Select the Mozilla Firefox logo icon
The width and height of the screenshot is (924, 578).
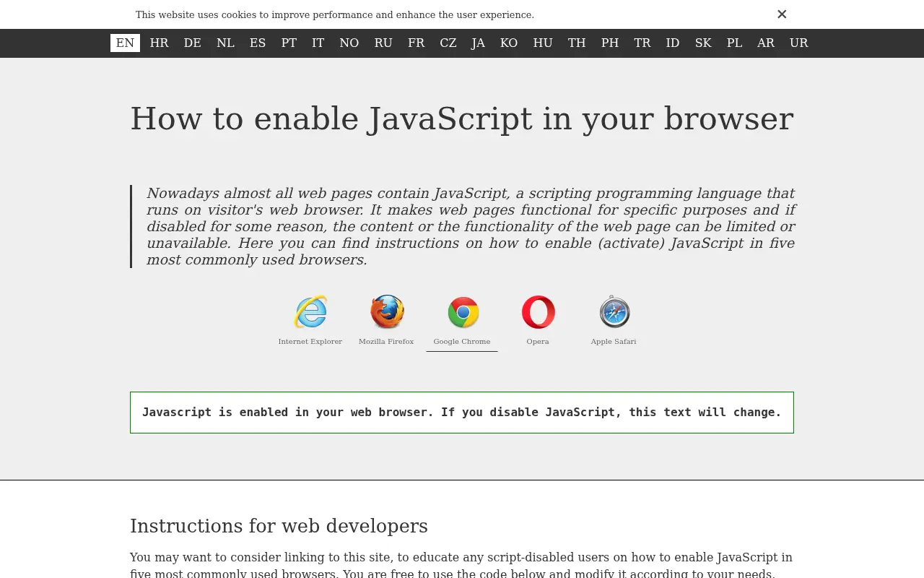tap(387, 312)
